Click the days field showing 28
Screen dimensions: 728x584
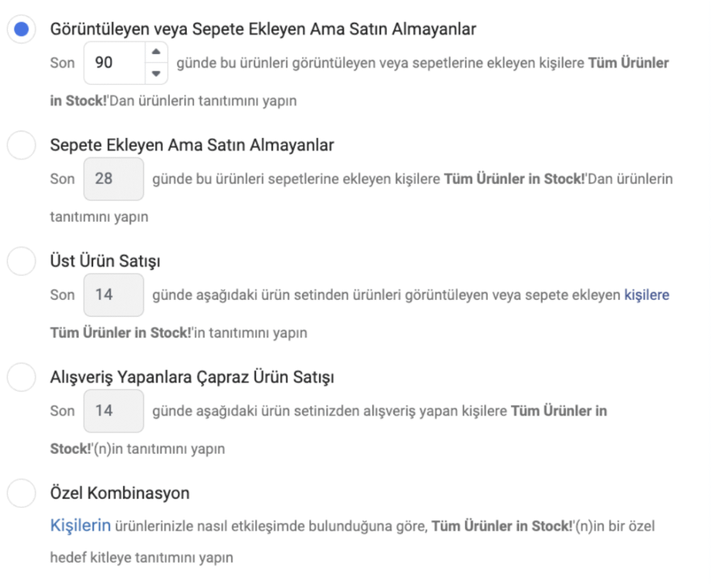click(x=114, y=178)
